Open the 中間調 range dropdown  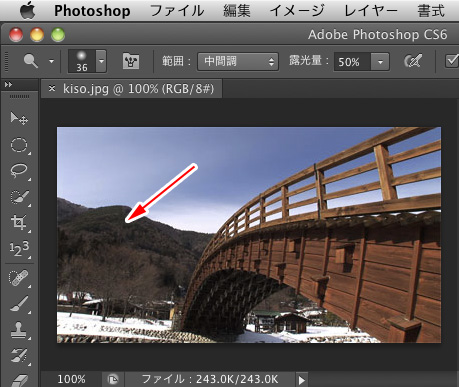point(238,62)
